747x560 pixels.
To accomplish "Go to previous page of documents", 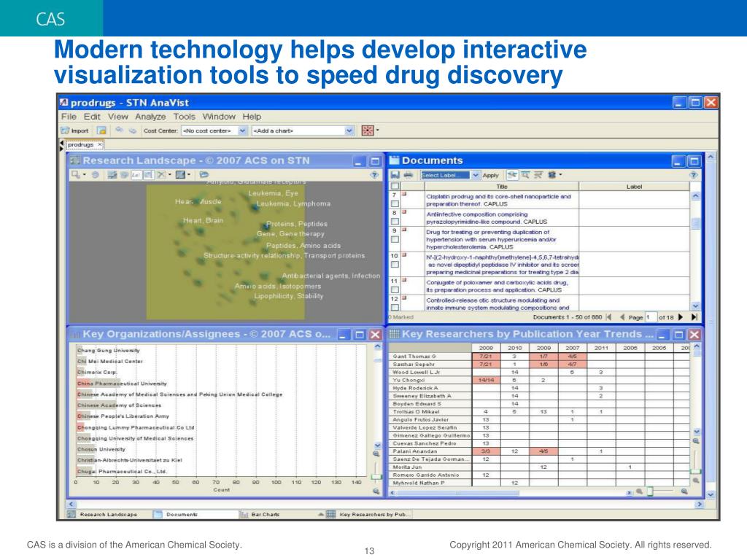I will click(622, 317).
